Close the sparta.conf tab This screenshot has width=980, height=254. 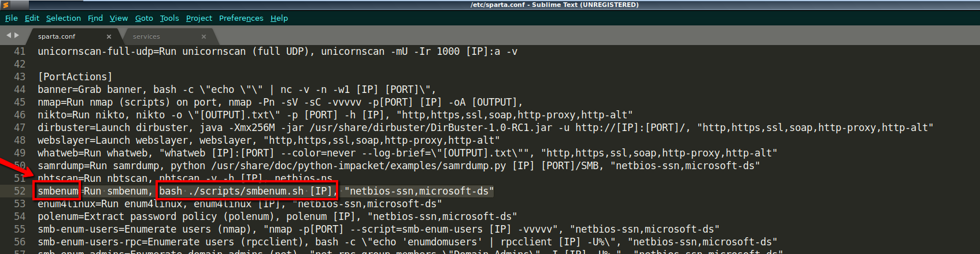pyautogui.click(x=109, y=36)
